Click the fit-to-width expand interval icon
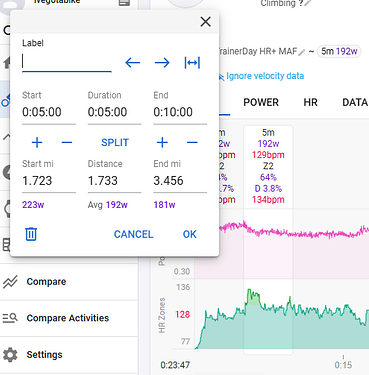Viewport: 369px width, 375px height. tap(192, 63)
